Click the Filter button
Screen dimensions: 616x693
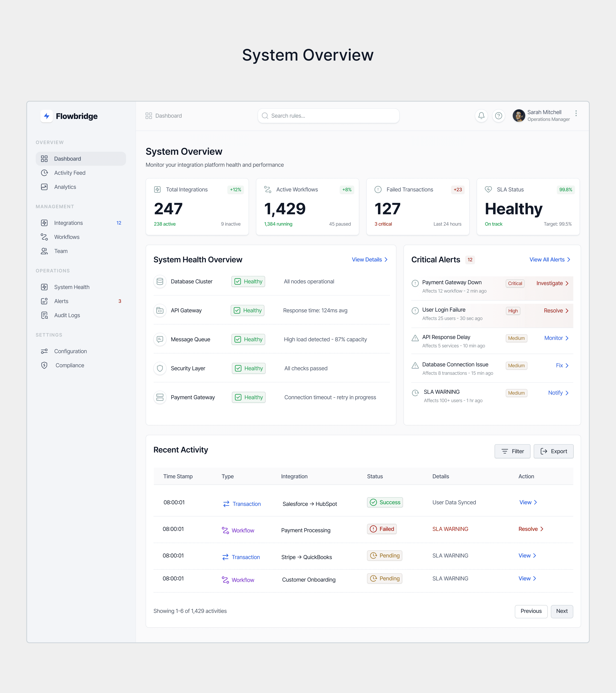(512, 451)
